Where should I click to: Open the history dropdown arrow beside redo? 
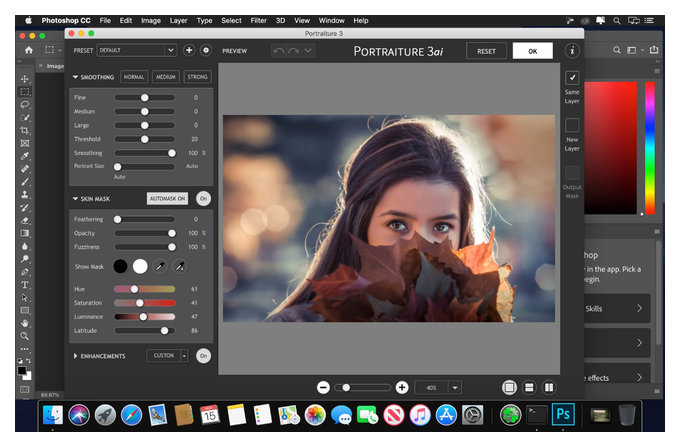click(x=308, y=51)
